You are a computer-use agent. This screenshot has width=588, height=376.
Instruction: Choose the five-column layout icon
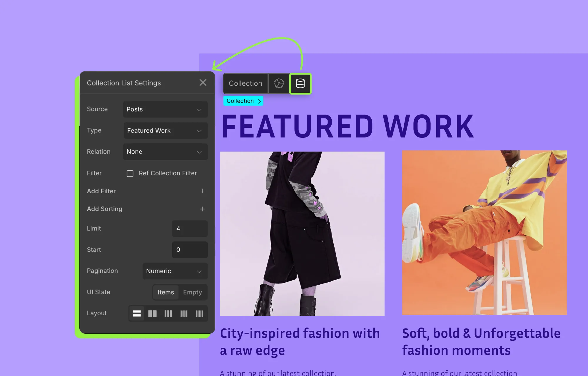pyautogui.click(x=199, y=313)
